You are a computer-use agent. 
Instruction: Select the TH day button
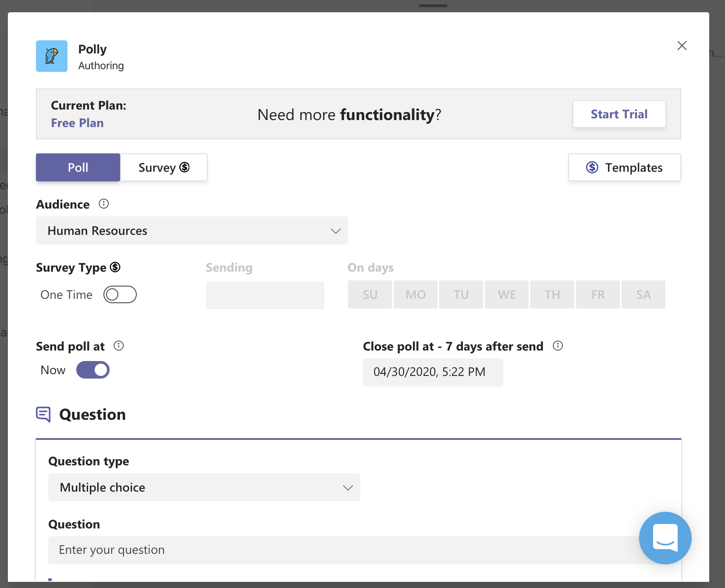pyautogui.click(x=552, y=294)
